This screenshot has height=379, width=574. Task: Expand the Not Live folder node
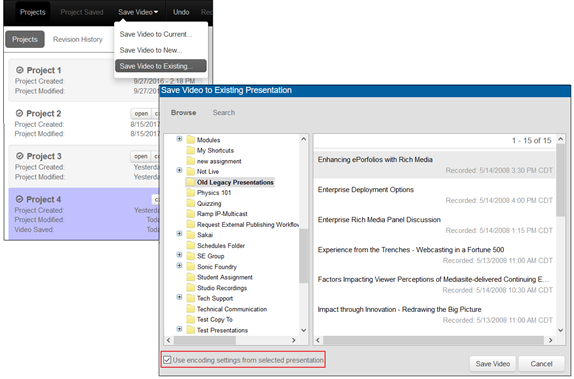pyautogui.click(x=179, y=170)
